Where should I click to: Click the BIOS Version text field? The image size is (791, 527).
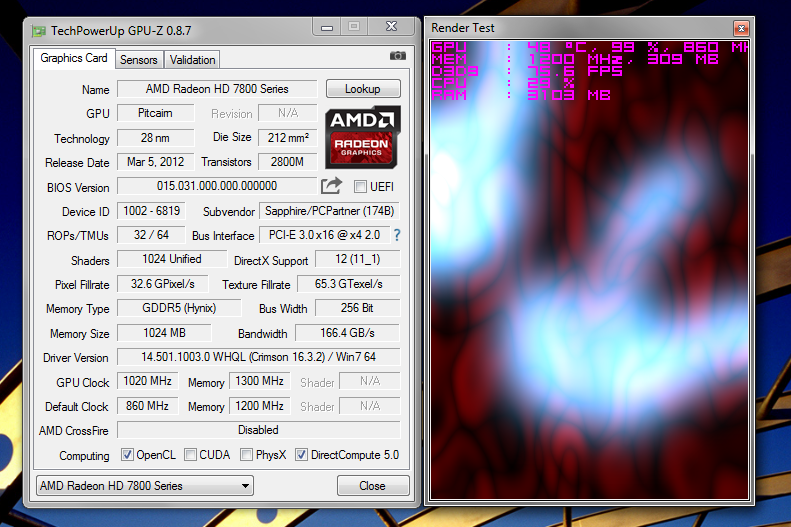217,186
